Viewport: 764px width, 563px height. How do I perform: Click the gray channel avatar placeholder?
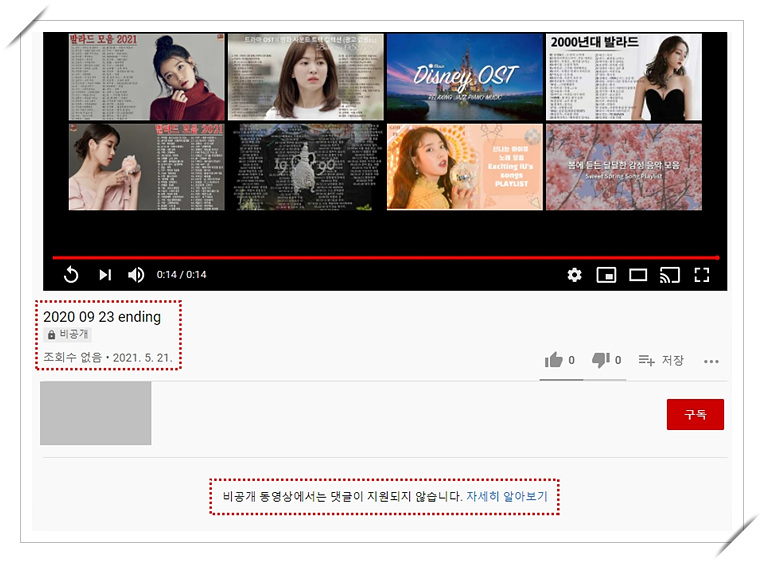[x=96, y=413]
